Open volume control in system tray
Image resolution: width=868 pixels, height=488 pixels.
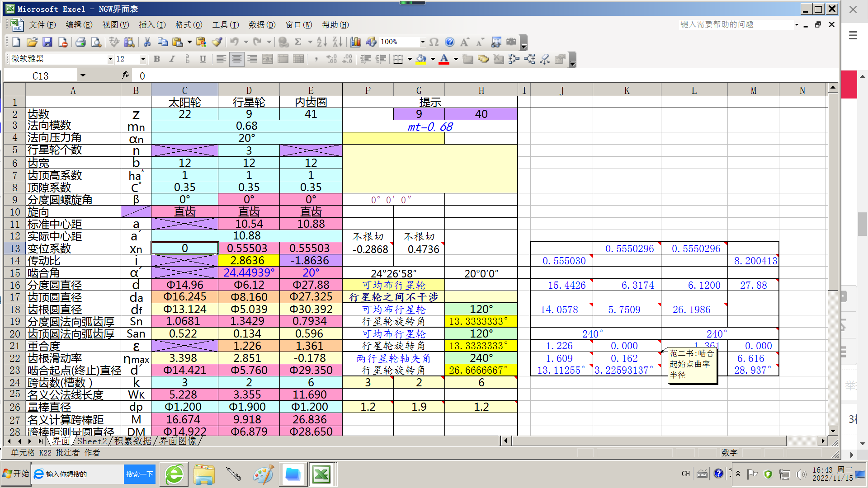801,474
